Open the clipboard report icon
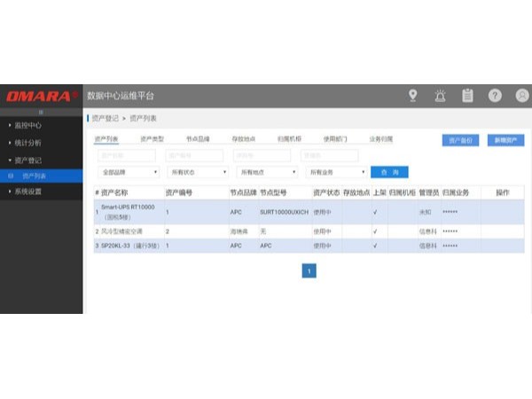Image resolution: width=532 pixels, height=399 pixels. pyautogui.click(x=467, y=96)
